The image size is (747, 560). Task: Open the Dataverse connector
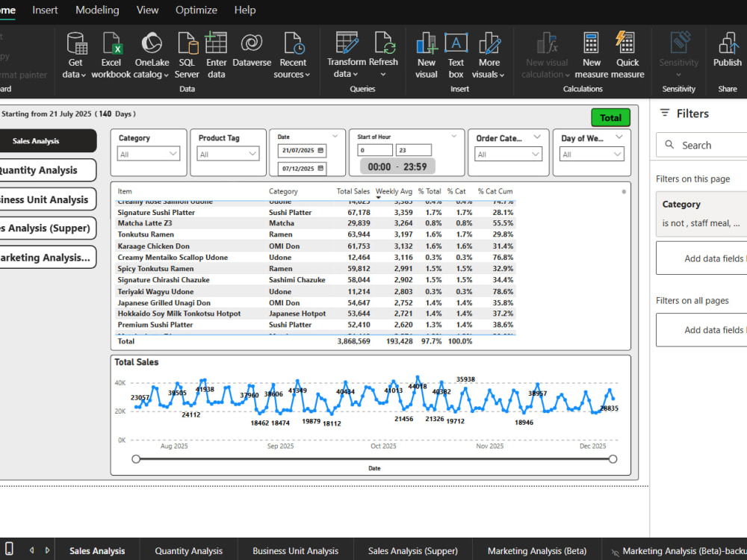pyautogui.click(x=252, y=49)
